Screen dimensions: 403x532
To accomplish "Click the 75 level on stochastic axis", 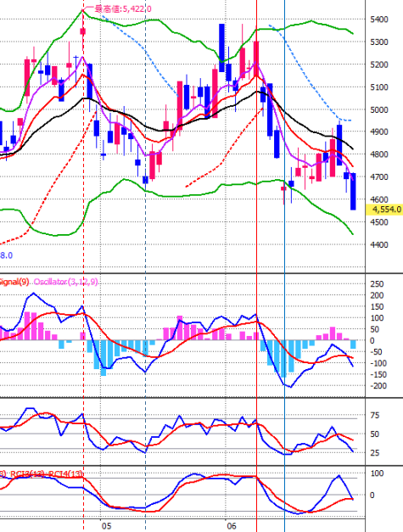I will (x=374, y=415).
